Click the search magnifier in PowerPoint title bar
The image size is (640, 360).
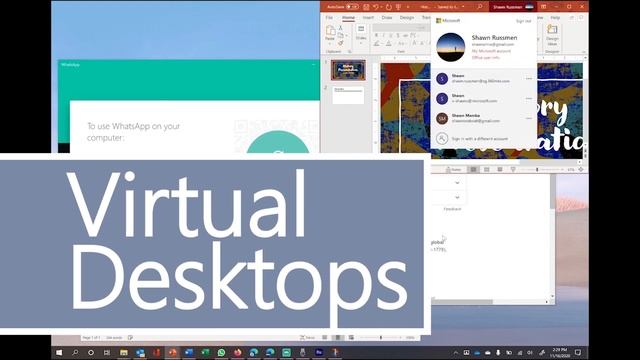(x=480, y=7)
